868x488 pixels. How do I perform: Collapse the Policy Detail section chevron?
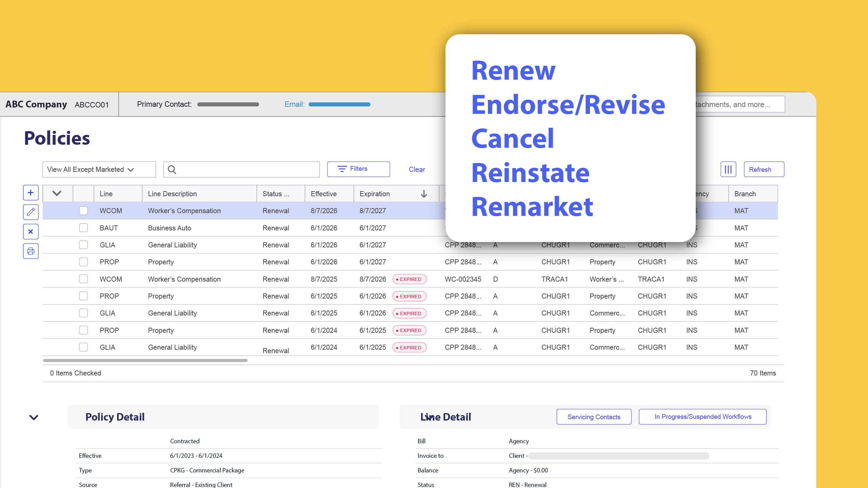point(34,418)
